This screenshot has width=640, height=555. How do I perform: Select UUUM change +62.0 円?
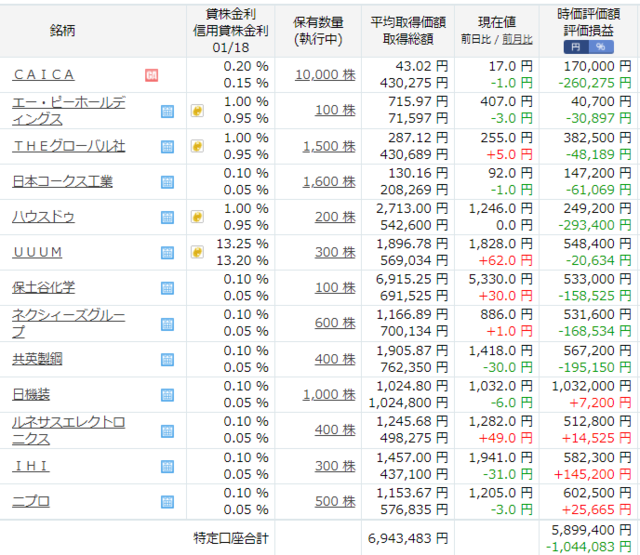tap(506, 260)
